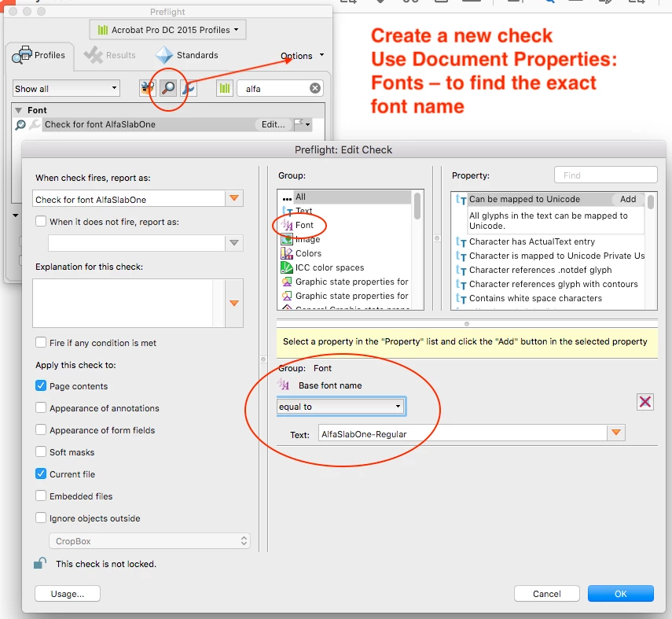This screenshot has width=672, height=619.
Task: Select ICC color spaces group
Action: [345, 267]
